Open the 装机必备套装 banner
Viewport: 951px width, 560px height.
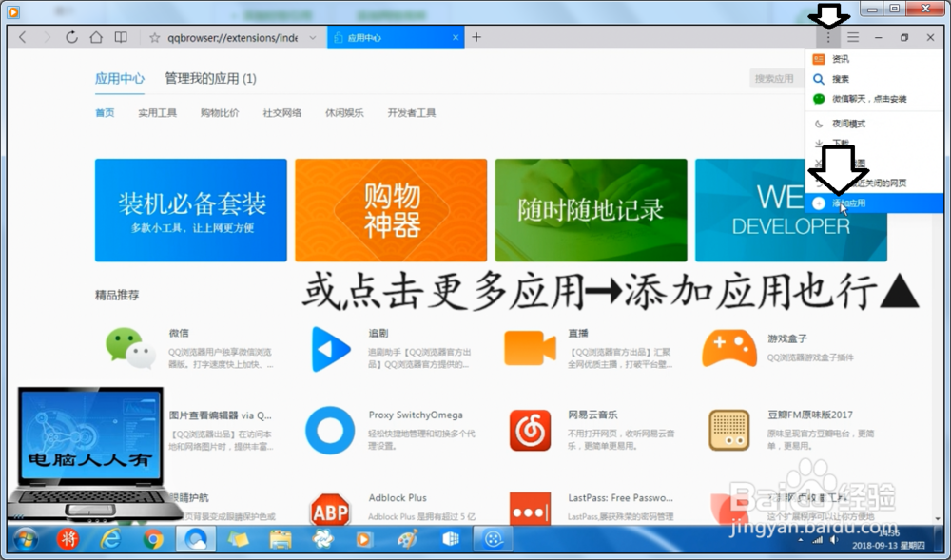coord(191,210)
